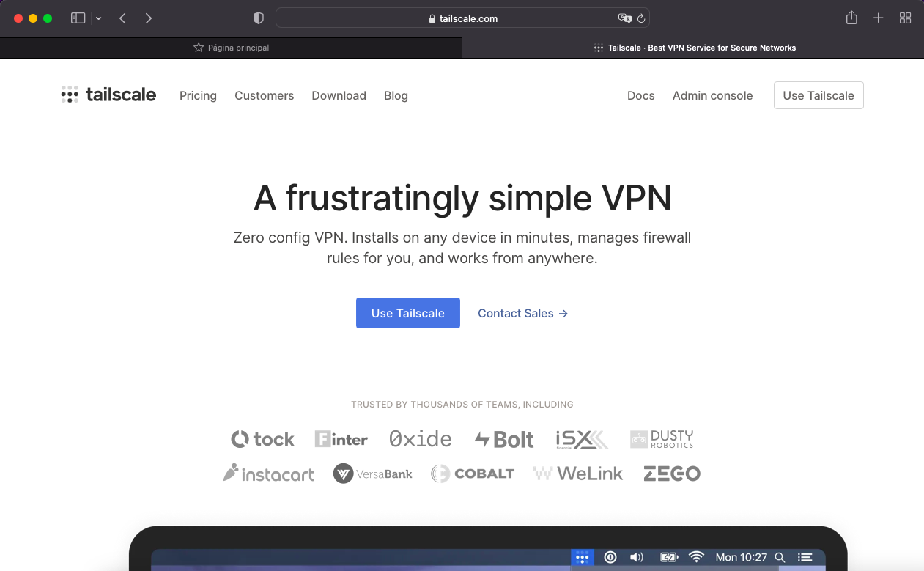
Task: Visit the Admin console link
Action: pos(712,95)
